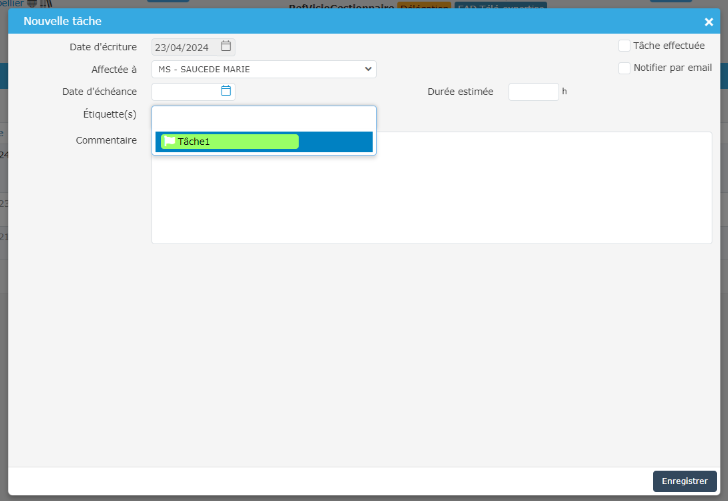728x501 pixels.
Task: Focus the Étiquette(s) search field
Action: (x=264, y=117)
